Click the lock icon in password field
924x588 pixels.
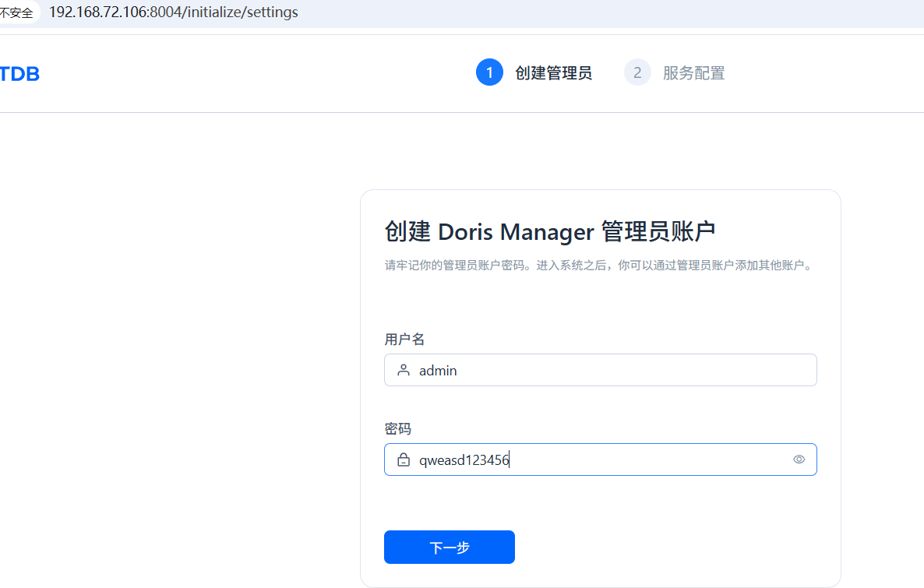click(x=403, y=460)
